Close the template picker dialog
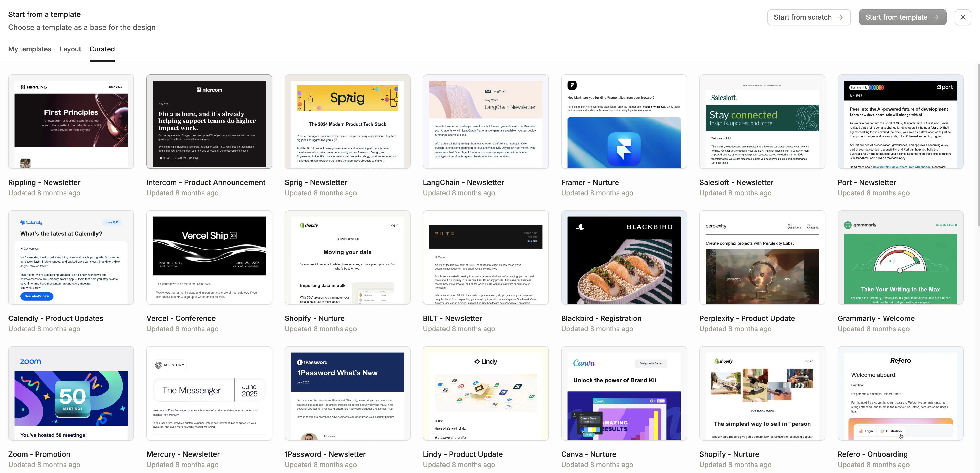The height and width of the screenshot is (473, 980). pos(963,17)
